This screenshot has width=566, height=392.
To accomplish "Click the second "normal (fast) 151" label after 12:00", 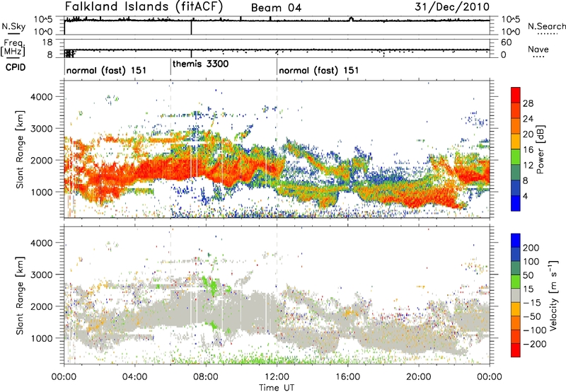I will (x=319, y=70).
